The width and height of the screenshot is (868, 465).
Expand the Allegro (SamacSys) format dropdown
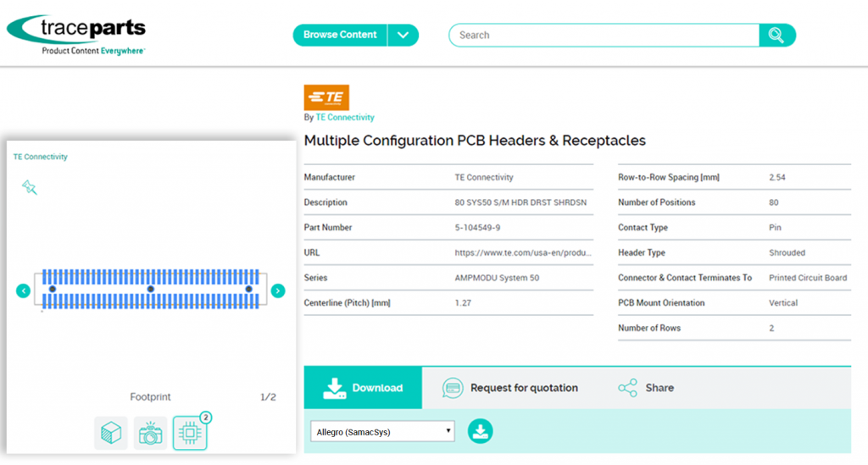pos(382,431)
